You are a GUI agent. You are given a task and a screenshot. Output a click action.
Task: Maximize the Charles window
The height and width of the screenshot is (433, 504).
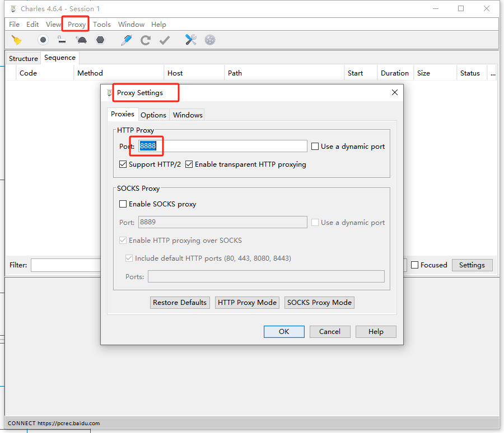(461, 9)
